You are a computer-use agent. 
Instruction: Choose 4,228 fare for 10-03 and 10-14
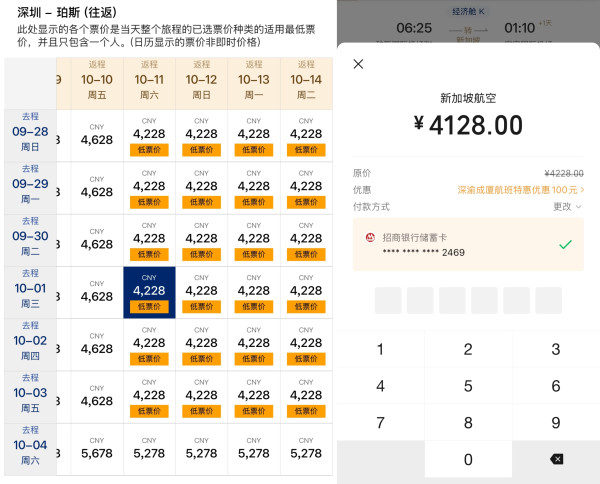(x=306, y=397)
